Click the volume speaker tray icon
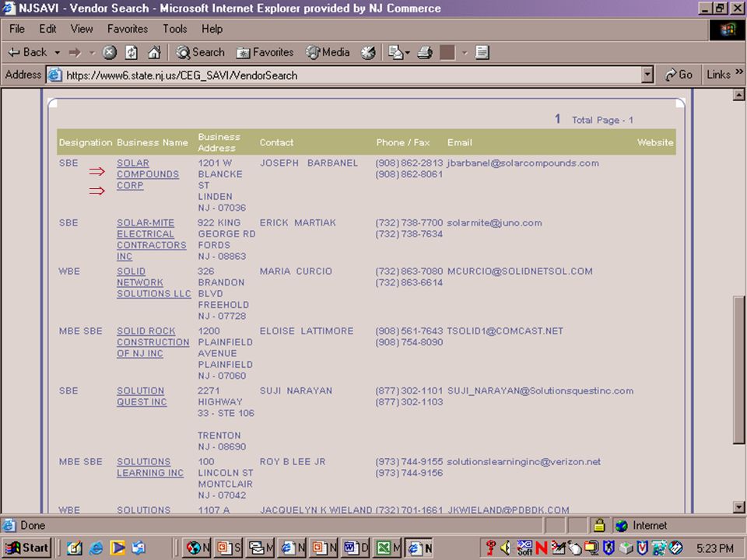Screen dimensions: 747x560 tap(506, 548)
